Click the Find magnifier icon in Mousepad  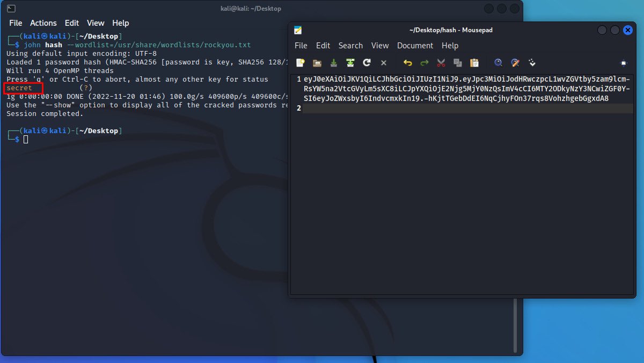(499, 63)
